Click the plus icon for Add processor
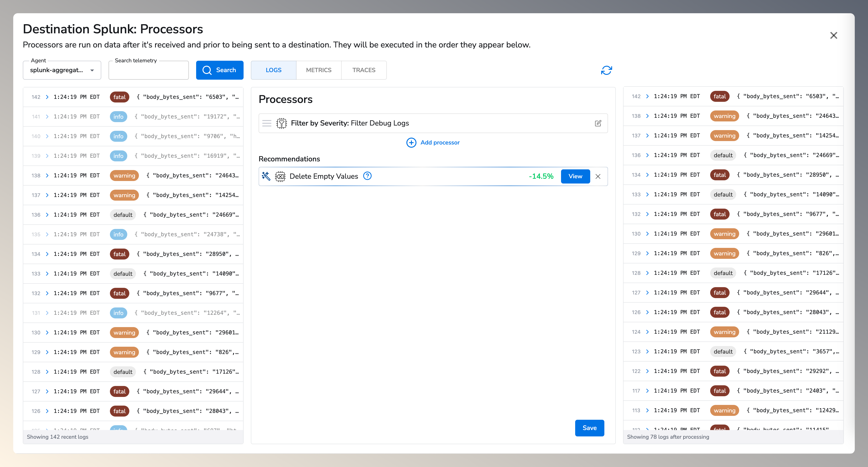Viewport: 868px width, 467px height. coord(411,143)
